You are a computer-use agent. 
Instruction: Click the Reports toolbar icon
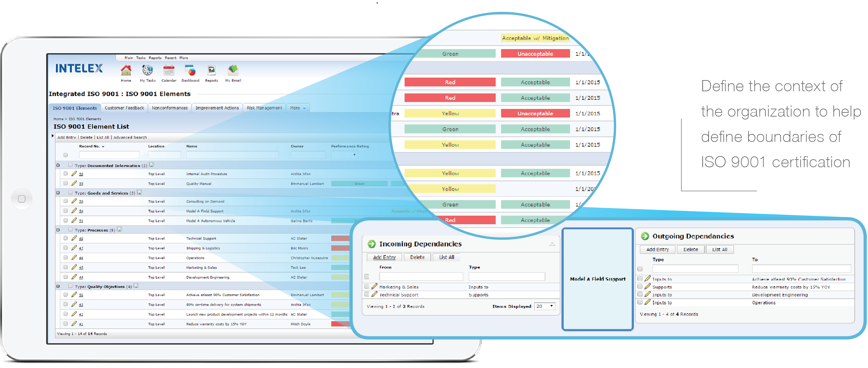[x=212, y=71]
